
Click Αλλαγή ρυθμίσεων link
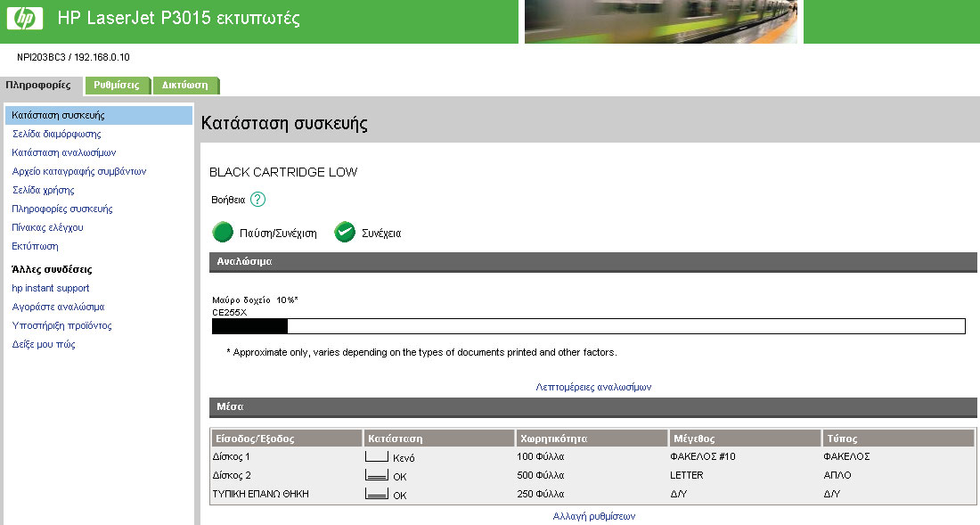coord(593,516)
